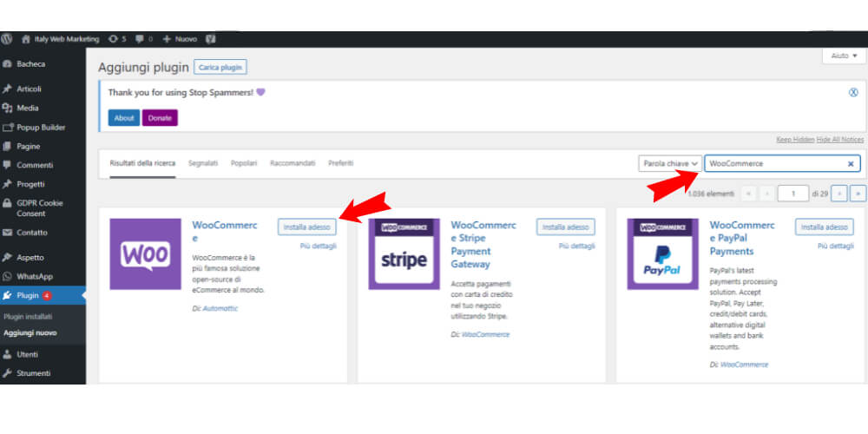
Task: Open Più dettagli for PayPal Payments
Action: (836, 246)
